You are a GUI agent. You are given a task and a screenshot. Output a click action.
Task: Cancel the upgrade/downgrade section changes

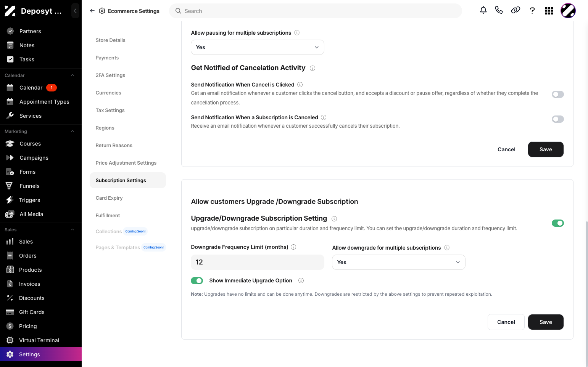coord(506,322)
